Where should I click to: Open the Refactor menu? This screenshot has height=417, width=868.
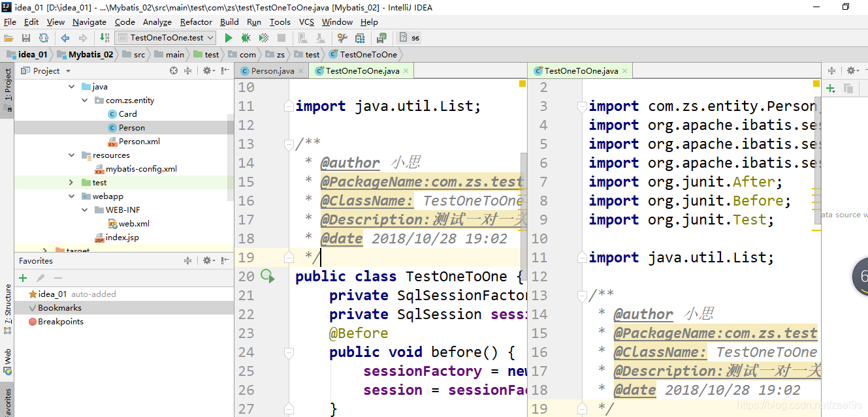point(197,22)
